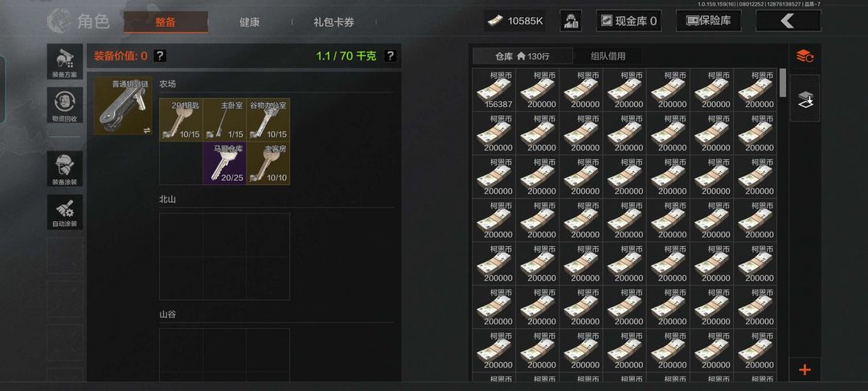Open the trader profile icon near currency
This screenshot has height=391, width=868.
pyautogui.click(x=570, y=21)
